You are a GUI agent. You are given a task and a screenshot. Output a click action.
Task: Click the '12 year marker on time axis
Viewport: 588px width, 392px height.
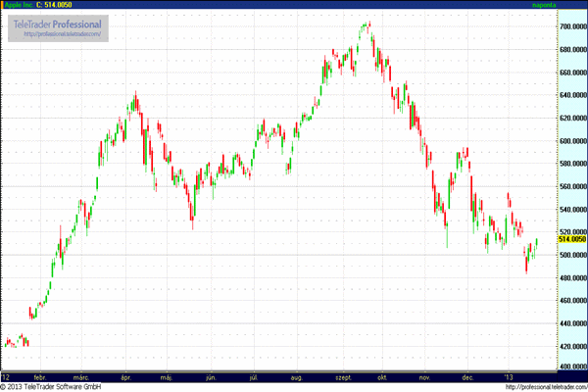[7, 376]
